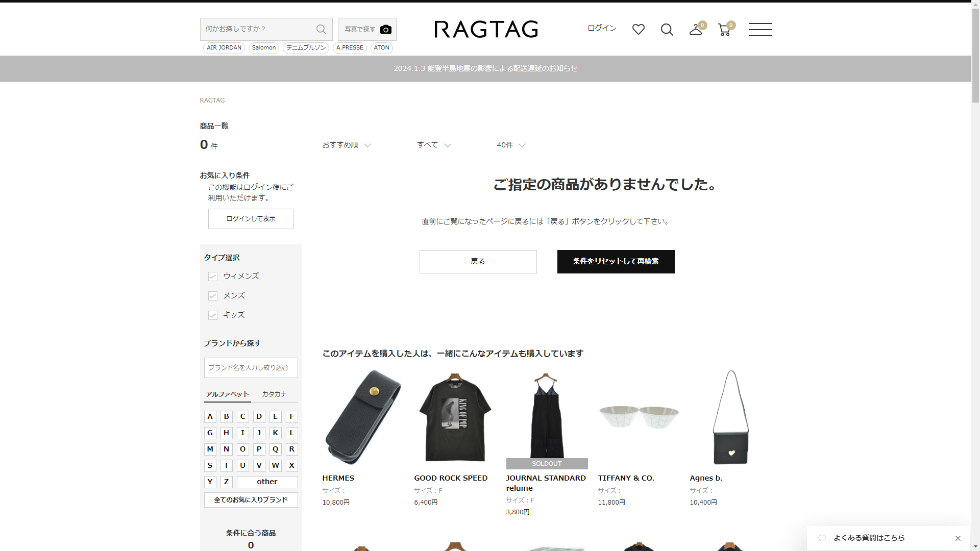Click the brand name filter input field
Image resolution: width=980 pixels, height=551 pixels.
click(251, 368)
